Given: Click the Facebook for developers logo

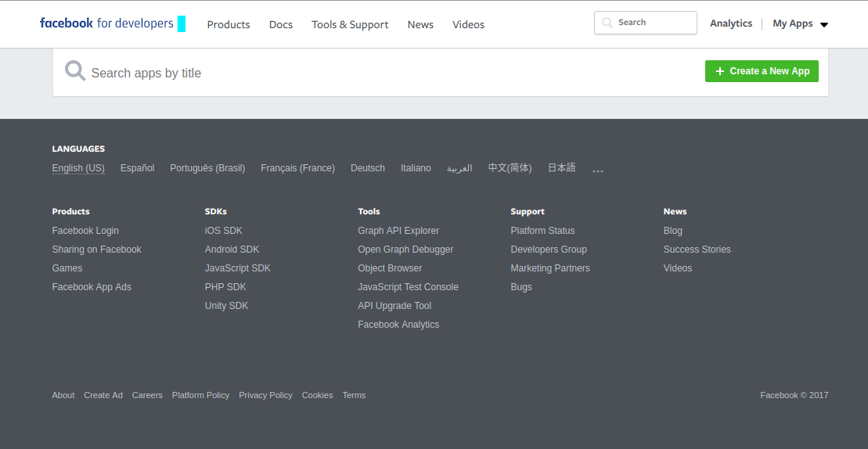Looking at the screenshot, I should click(113, 23).
